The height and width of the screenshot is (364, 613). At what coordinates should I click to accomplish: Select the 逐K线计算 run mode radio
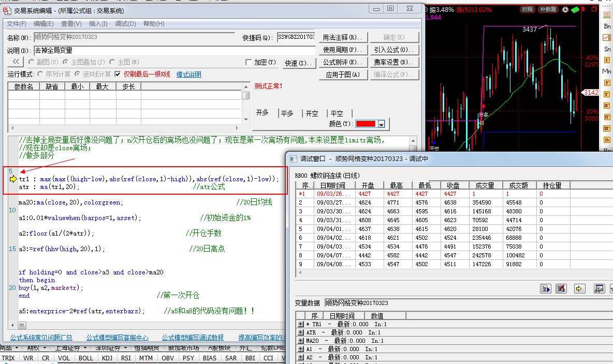[78, 74]
